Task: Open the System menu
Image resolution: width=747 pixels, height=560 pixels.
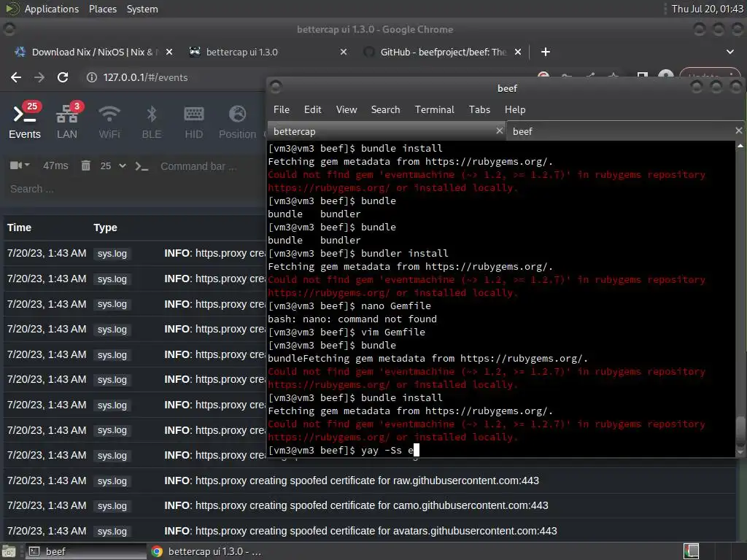Action: [142, 9]
